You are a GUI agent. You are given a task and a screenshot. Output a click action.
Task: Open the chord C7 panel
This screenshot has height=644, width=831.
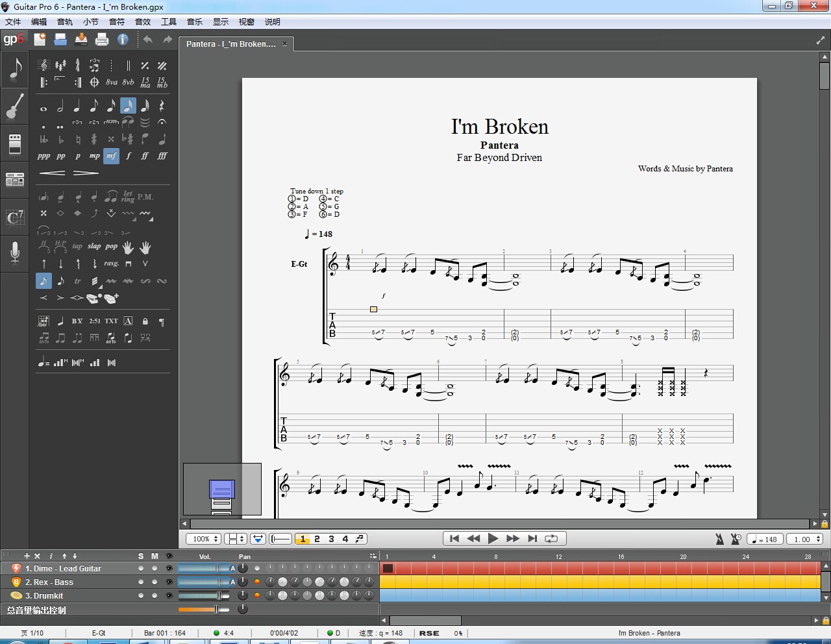point(14,217)
